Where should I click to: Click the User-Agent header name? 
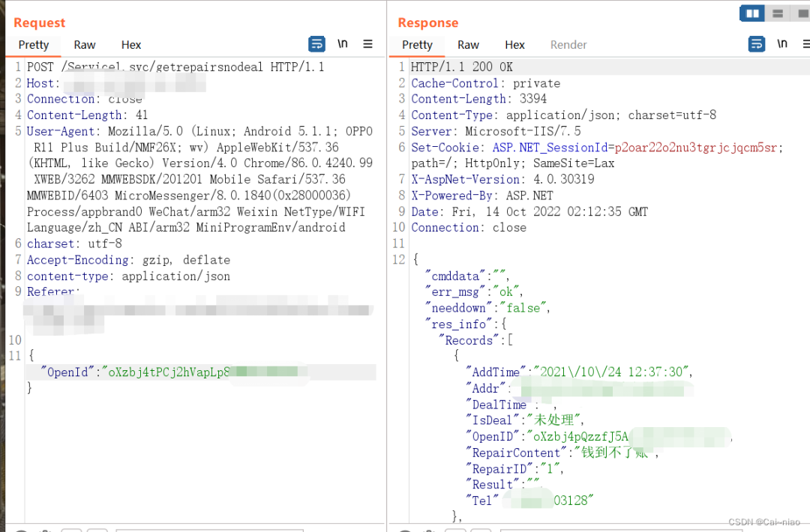[x=61, y=131]
